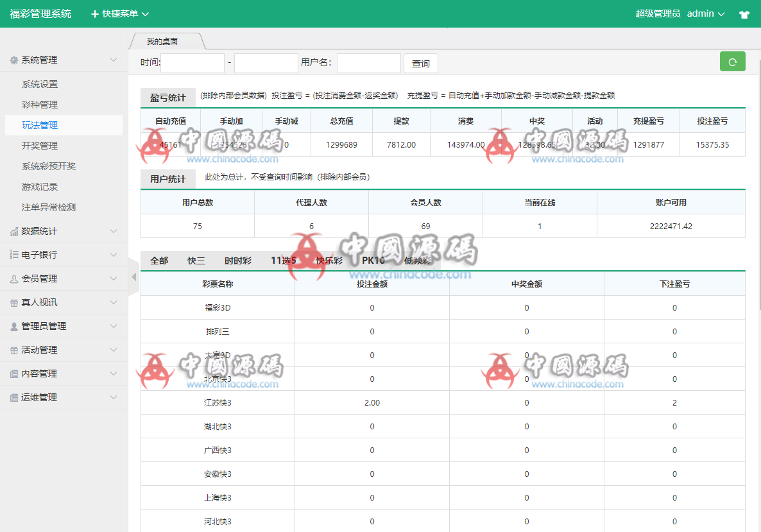Click the 盈亏统计 section header
761x532 pixels.
[x=168, y=98]
